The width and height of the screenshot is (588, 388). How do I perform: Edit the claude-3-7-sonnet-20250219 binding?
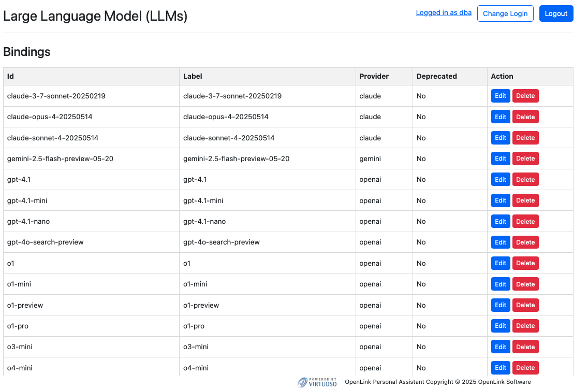501,96
